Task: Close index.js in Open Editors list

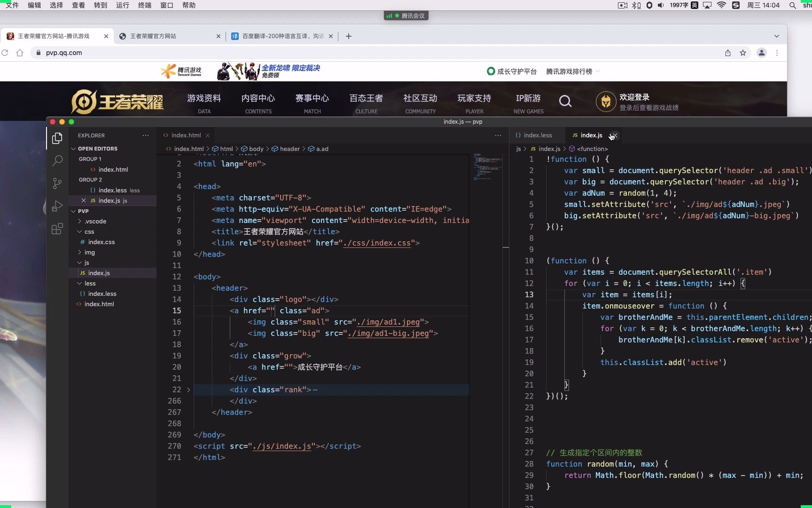Action: (x=84, y=200)
